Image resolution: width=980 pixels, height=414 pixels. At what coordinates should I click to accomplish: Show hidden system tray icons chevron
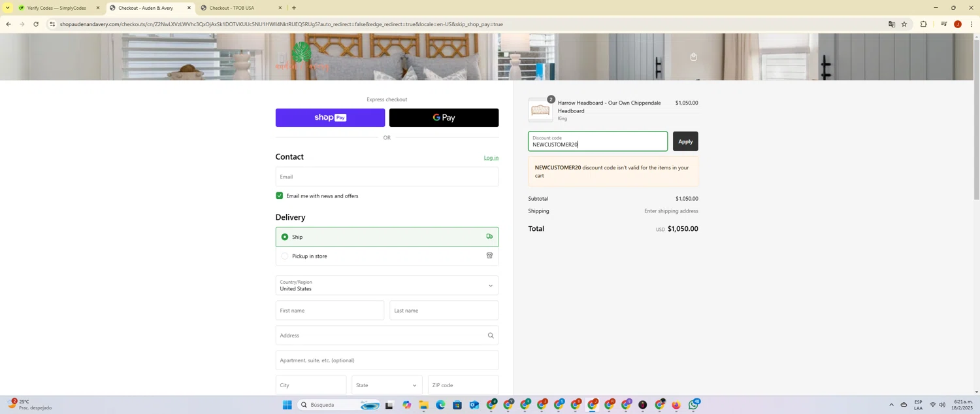point(891,405)
